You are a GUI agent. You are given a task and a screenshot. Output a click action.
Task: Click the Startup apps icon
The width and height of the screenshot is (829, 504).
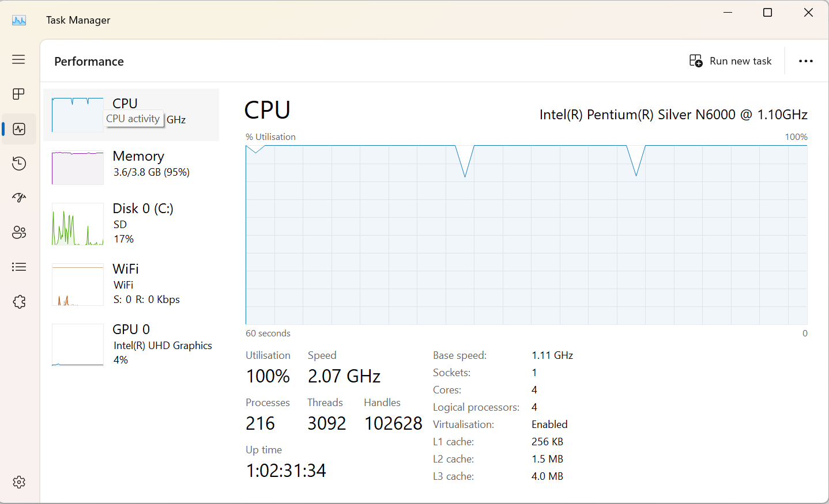click(x=18, y=198)
